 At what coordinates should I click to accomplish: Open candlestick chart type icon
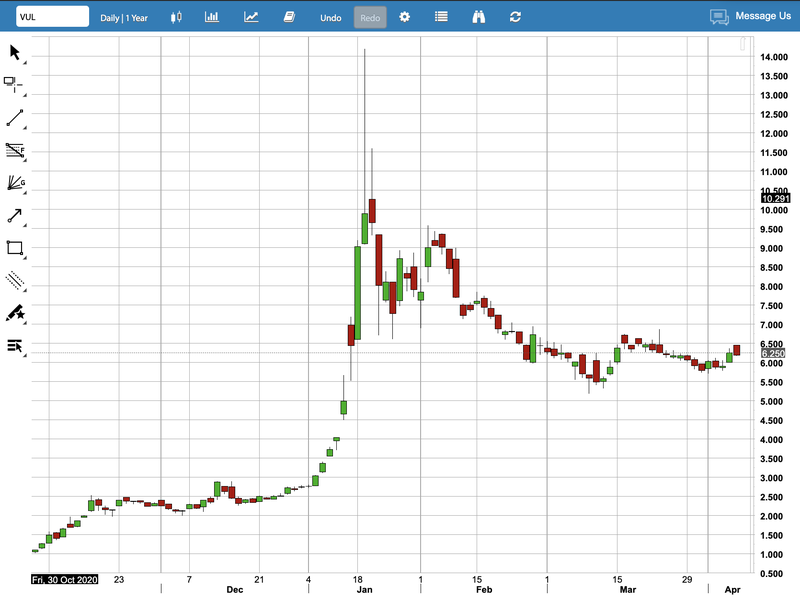(176, 17)
